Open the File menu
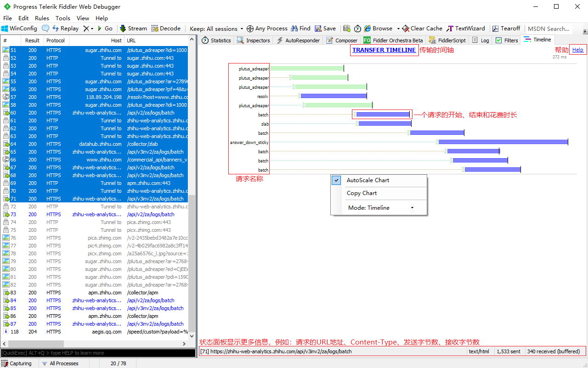 tap(7, 18)
